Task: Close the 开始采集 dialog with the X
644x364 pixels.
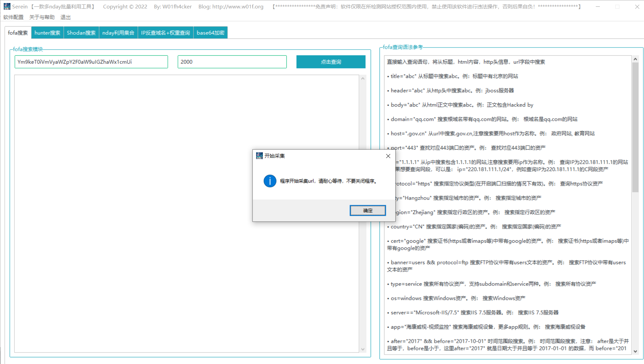Action: 388,156
